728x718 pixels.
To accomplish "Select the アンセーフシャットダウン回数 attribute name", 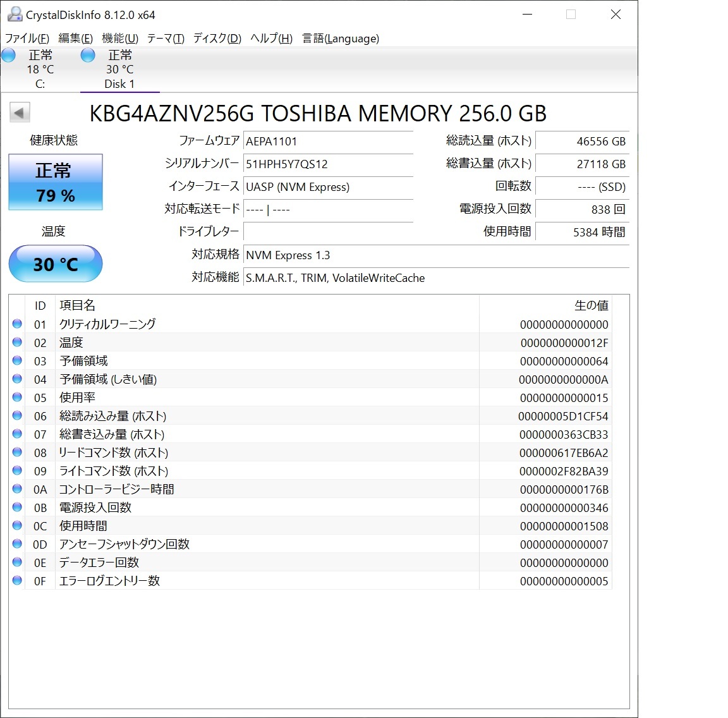I will [124, 544].
